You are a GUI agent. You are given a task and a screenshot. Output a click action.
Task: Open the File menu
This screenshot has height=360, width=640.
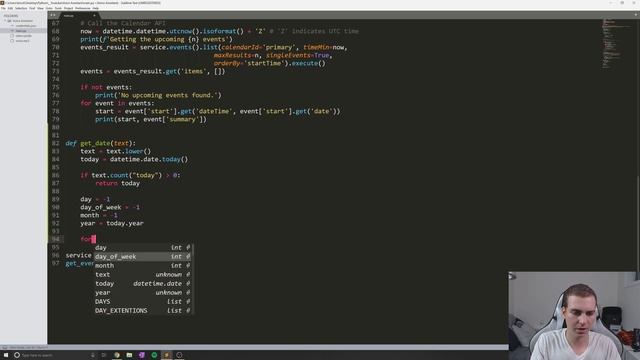[3, 8]
